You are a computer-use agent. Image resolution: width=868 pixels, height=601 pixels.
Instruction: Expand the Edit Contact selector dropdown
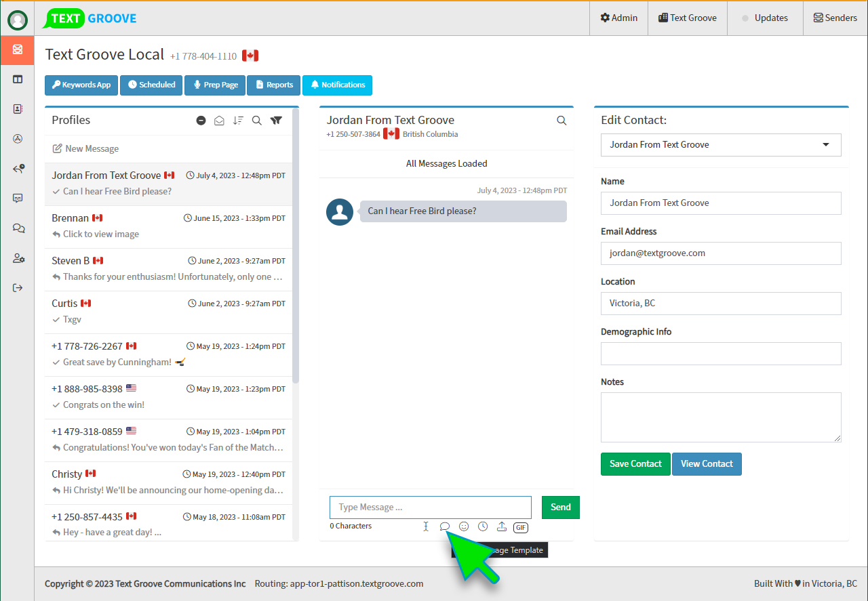pos(721,145)
